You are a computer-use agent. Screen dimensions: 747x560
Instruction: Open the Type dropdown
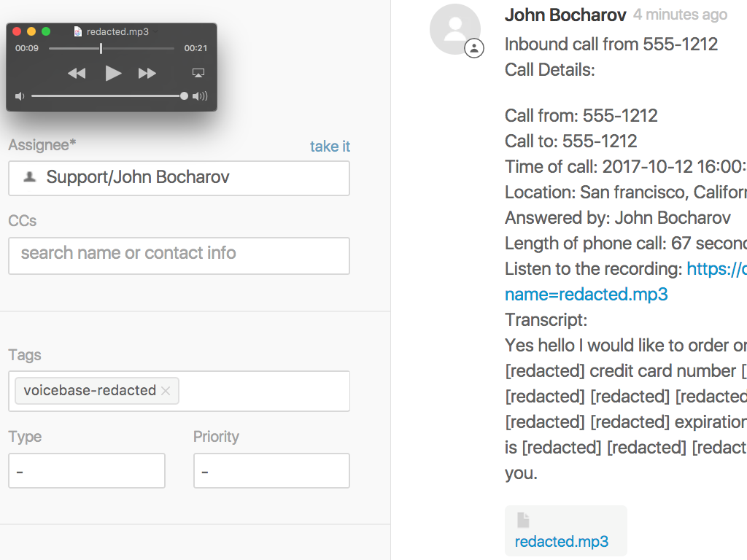click(87, 471)
